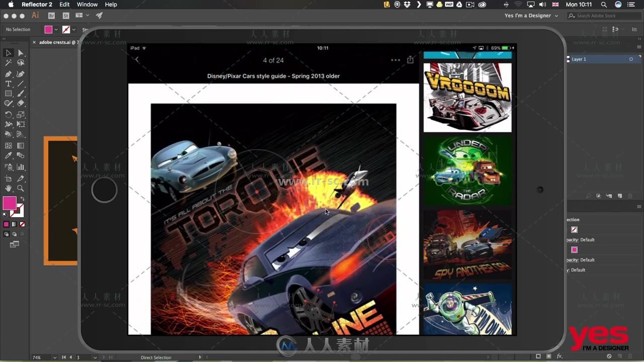Select the Paintbrush tool
The image size is (644, 362).
click(x=21, y=94)
